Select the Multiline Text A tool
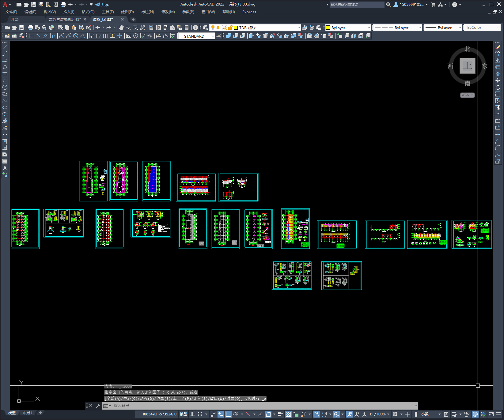Screen dimensions: 504x420 coord(5,168)
